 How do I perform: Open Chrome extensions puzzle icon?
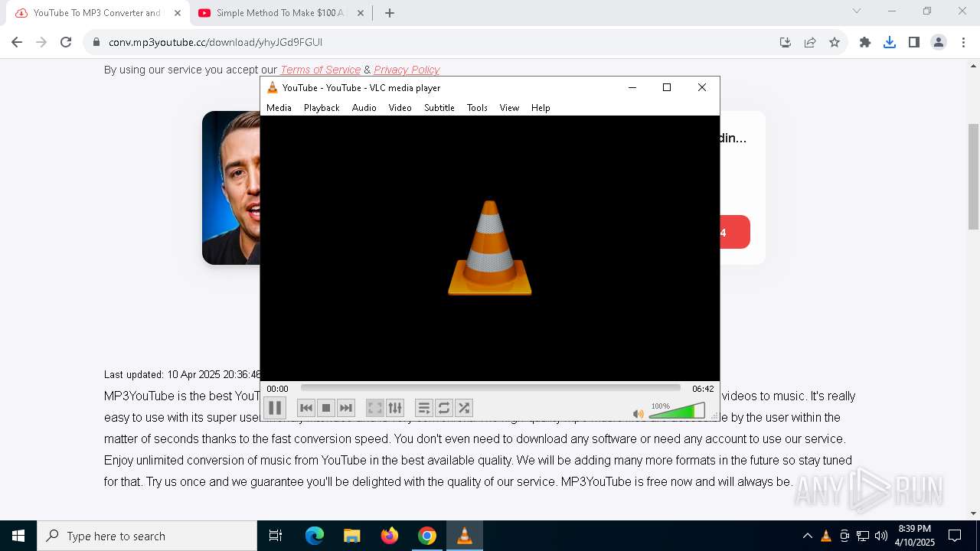click(865, 42)
